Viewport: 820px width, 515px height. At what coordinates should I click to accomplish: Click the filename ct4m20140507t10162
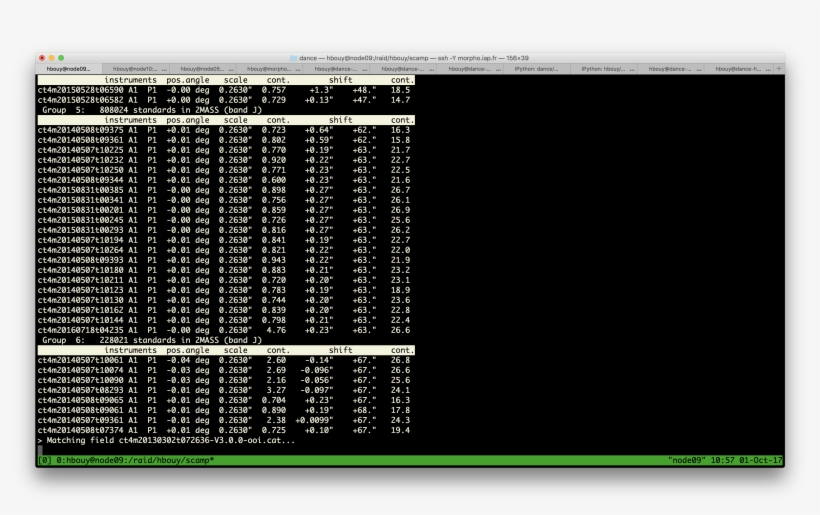[x=81, y=310]
